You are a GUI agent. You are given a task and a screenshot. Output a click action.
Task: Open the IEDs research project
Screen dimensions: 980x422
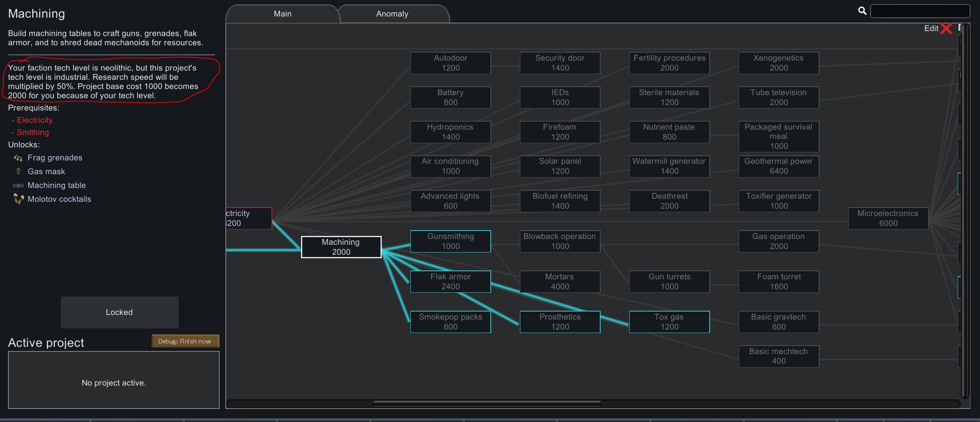(560, 97)
